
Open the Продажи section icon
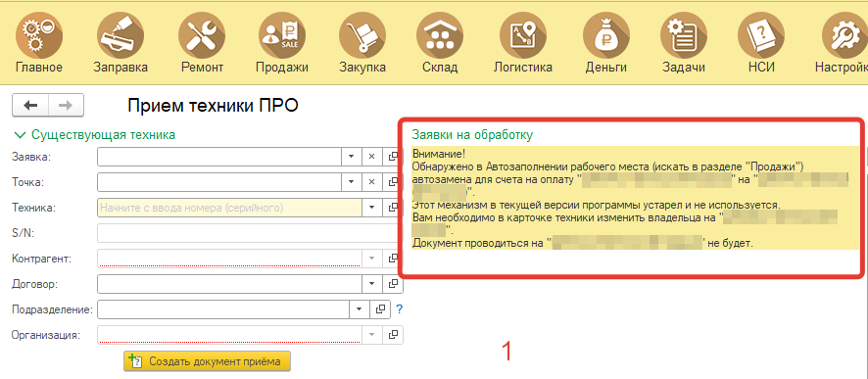(x=282, y=35)
